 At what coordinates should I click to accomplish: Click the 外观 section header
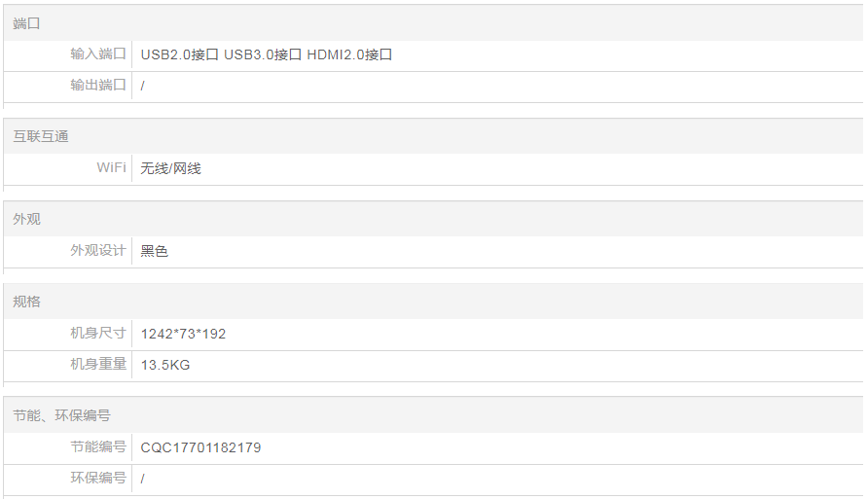tap(27, 219)
